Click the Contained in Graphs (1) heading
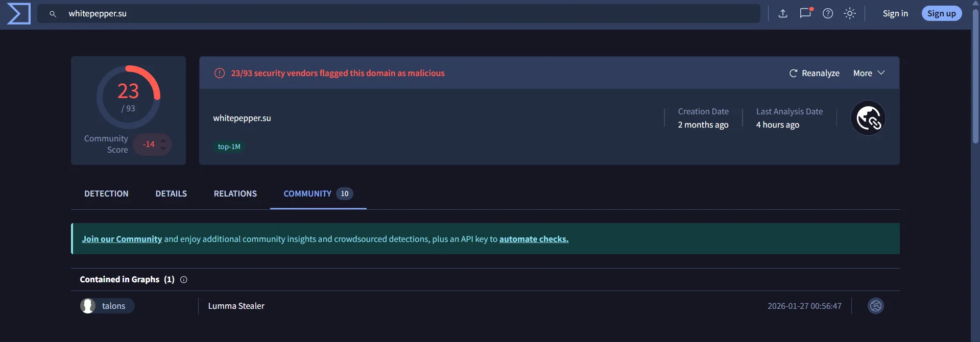The width and height of the screenshot is (980, 342). [x=127, y=279]
